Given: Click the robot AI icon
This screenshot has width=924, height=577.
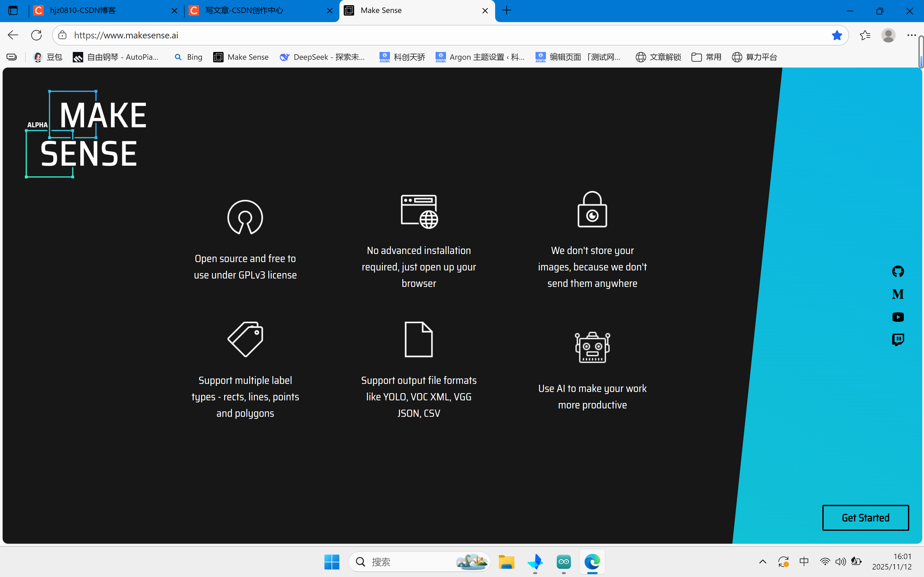Looking at the screenshot, I should [592, 347].
